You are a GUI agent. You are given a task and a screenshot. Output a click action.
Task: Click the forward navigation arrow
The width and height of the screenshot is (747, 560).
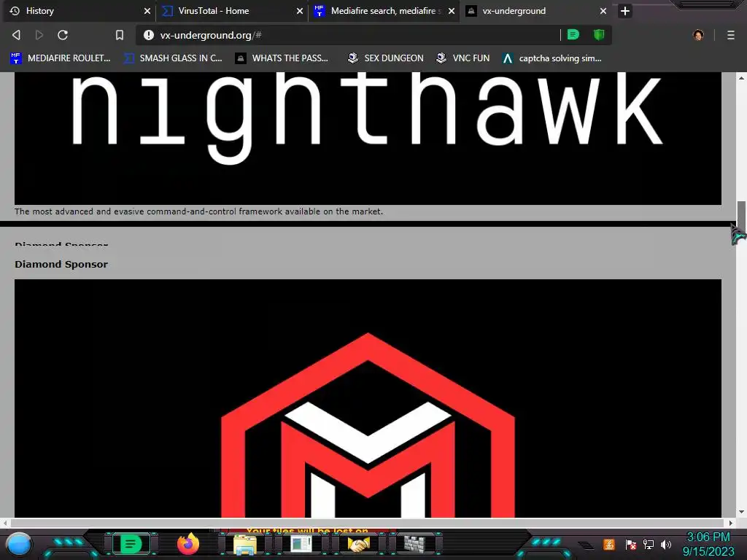click(x=39, y=35)
